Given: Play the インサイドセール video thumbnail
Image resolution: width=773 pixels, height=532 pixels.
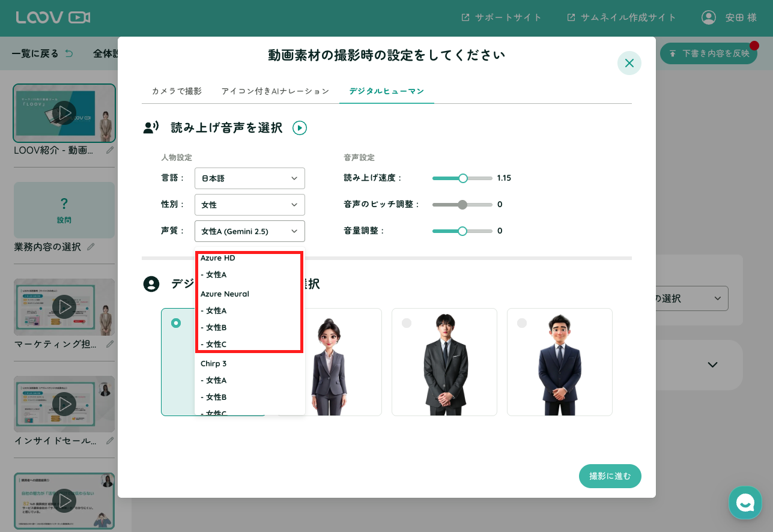Looking at the screenshot, I should pyautogui.click(x=64, y=404).
